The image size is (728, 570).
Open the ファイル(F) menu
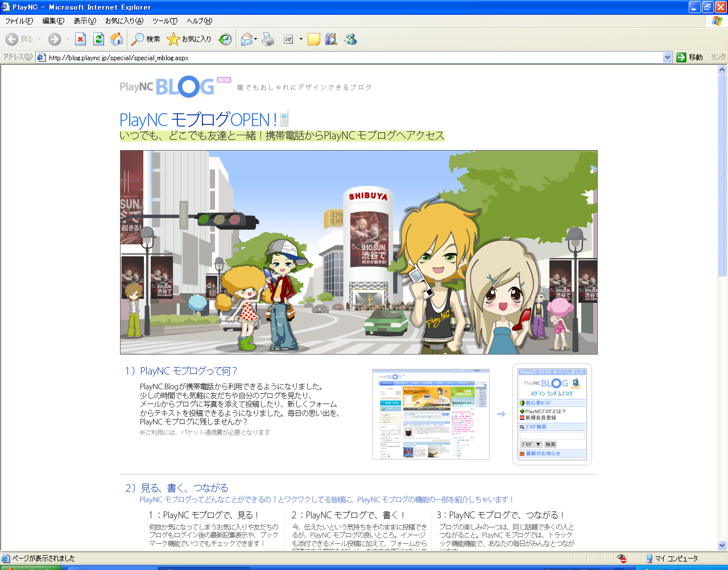tap(19, 21)
